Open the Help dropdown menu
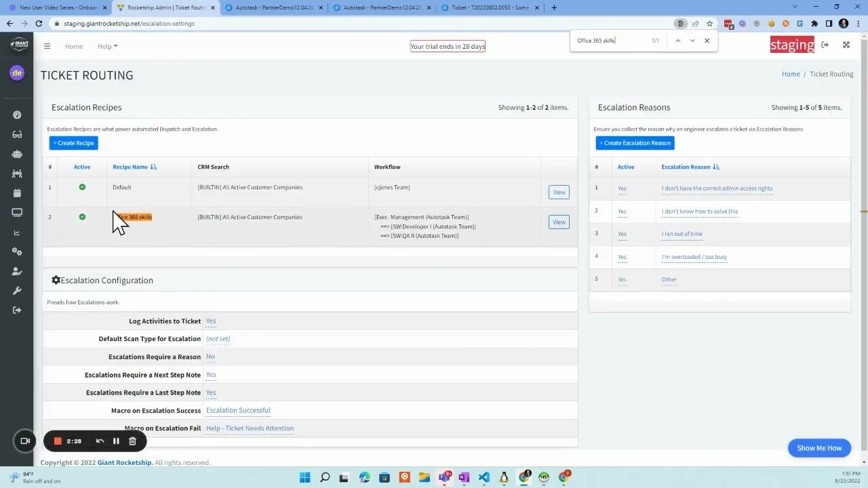868x488 pixels. click(x=107, y=46)
